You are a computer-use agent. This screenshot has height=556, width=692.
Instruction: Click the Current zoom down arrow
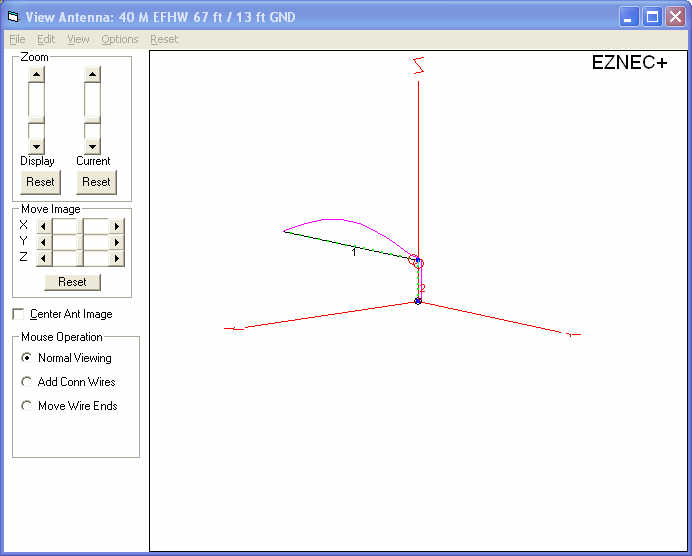[x=92, y=146]
